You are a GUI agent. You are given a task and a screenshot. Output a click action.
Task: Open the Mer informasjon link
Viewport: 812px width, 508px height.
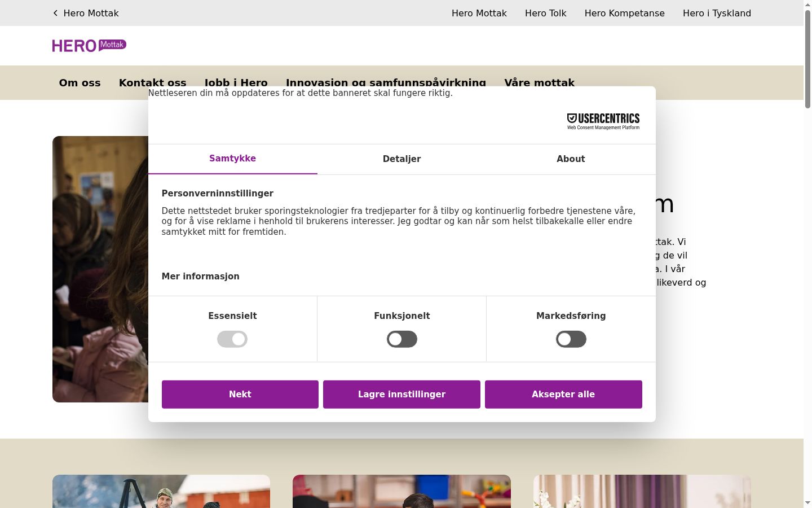click(x=200, y=276)
